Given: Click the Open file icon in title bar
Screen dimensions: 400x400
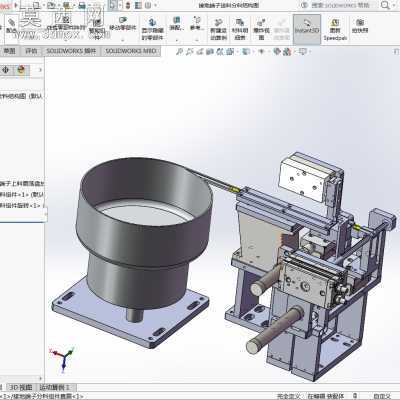Looking at the screenshot, I should pyautogui.click(x=51, y=5).
